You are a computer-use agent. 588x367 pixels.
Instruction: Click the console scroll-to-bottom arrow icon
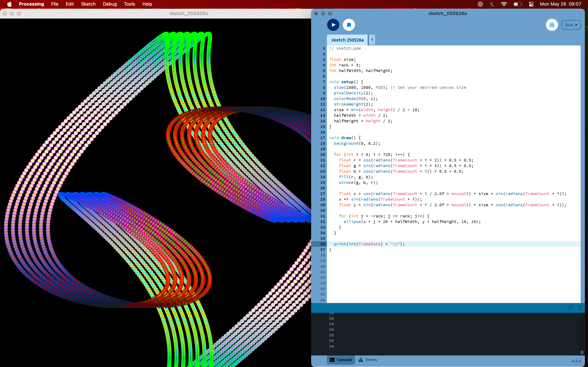tap(580, 308)
